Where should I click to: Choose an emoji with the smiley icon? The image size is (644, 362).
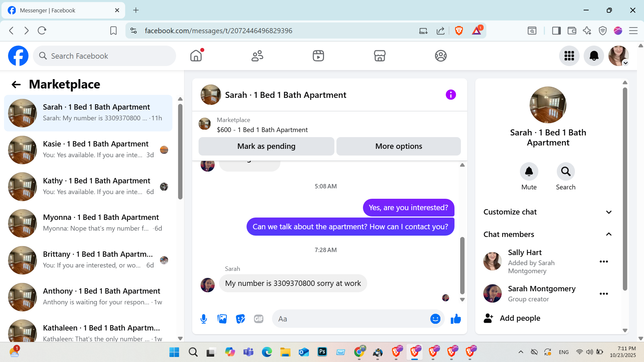click(435, 319)
